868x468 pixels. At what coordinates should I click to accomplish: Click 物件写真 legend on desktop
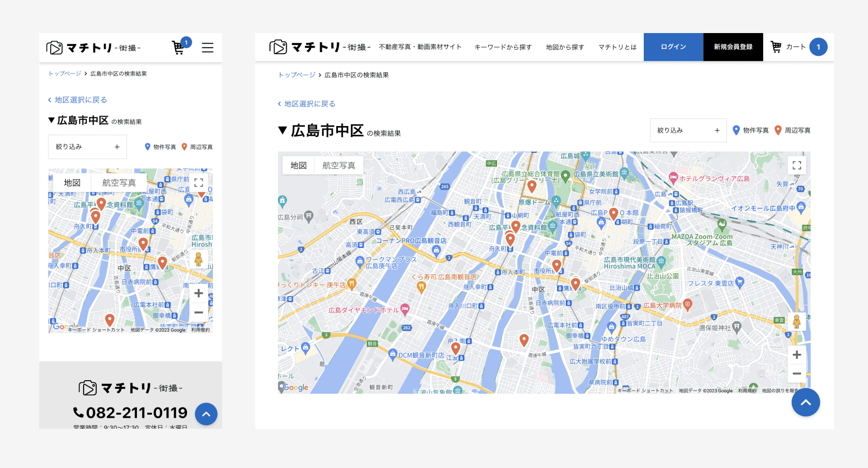(x=751, y=130)
